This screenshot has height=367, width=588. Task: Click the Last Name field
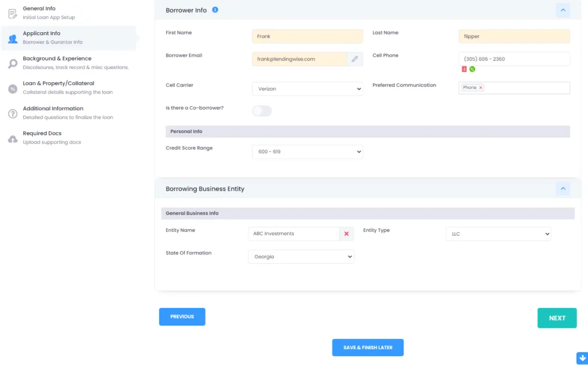[x=514, y=36]
